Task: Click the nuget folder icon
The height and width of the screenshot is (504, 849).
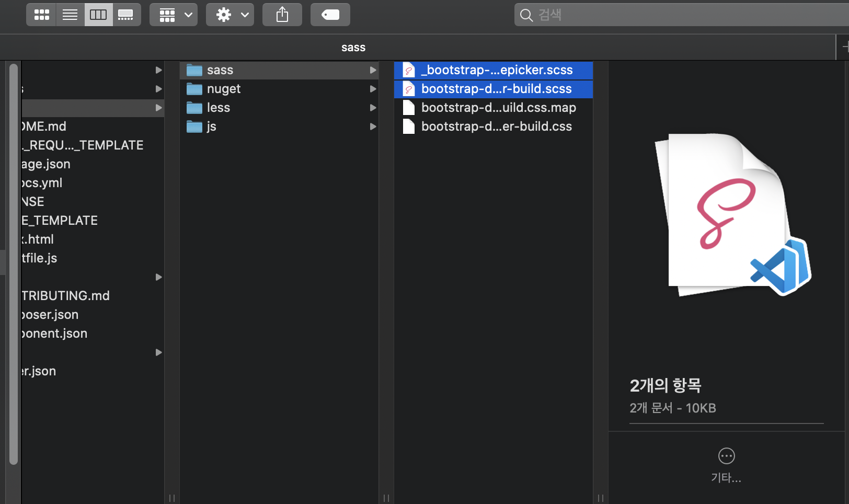Action: click(194, 89)
